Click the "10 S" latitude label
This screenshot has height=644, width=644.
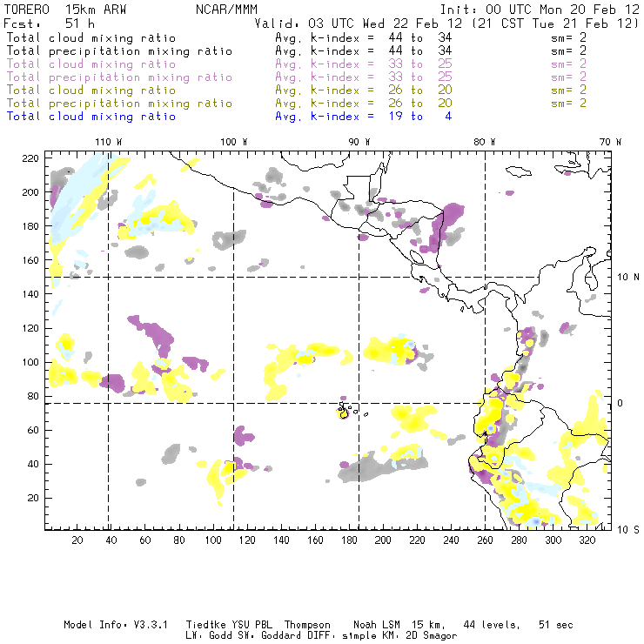[628, 530]
